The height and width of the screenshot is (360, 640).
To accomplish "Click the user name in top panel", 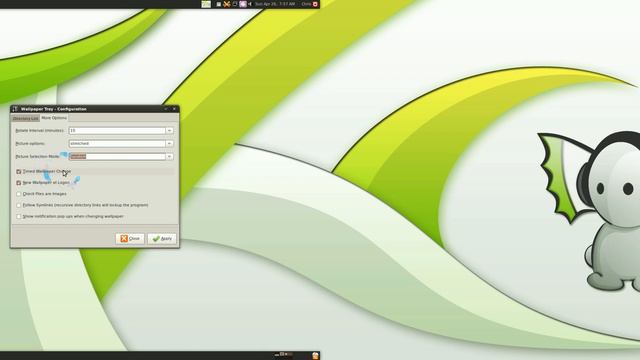I will (306, 4).
